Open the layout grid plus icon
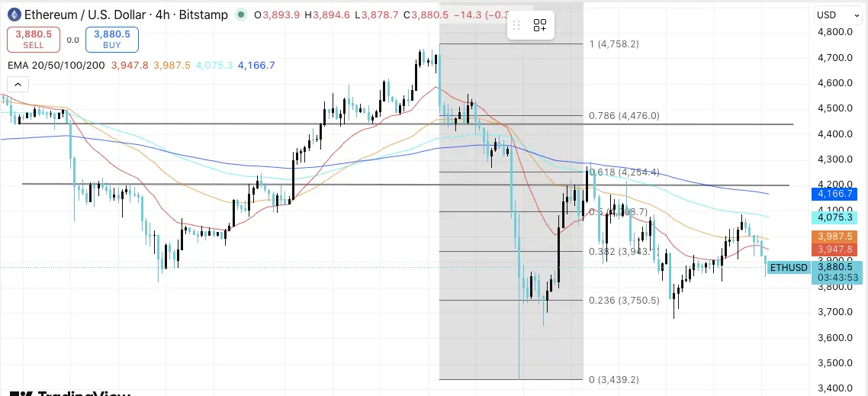The image size is (868, 396). [540, 25]
